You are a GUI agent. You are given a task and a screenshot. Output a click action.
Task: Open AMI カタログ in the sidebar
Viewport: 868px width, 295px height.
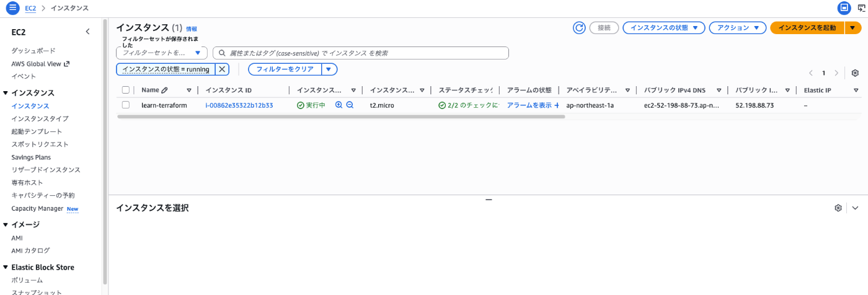(30, 250)
